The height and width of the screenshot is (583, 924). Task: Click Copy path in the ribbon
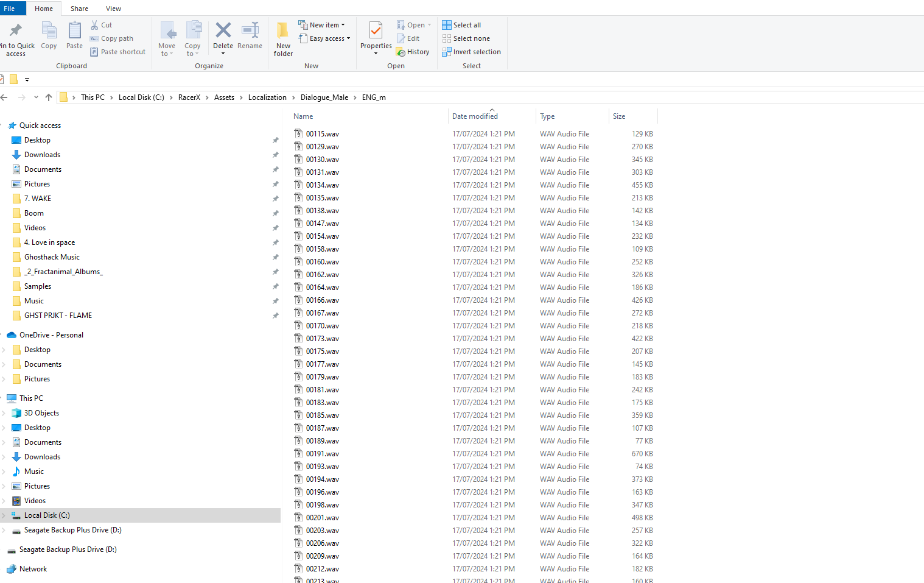click(111, 38)
